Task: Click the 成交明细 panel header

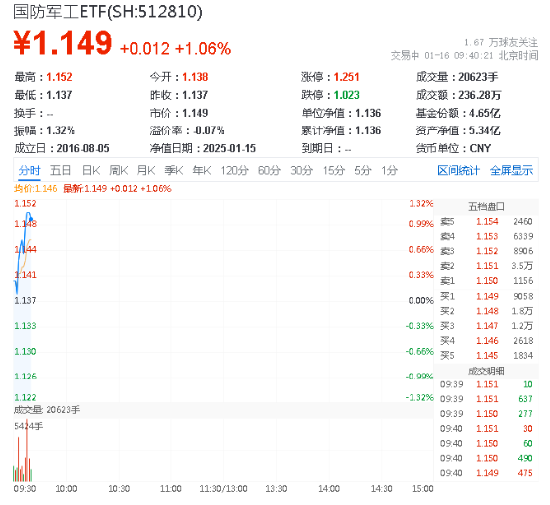Action: [486, 371]
